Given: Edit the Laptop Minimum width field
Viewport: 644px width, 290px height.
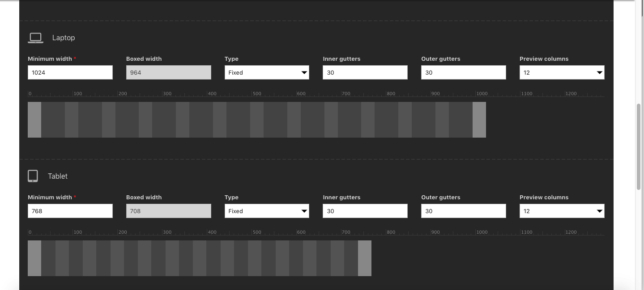Looking at the screenshot, I should [x=70, y=72].
